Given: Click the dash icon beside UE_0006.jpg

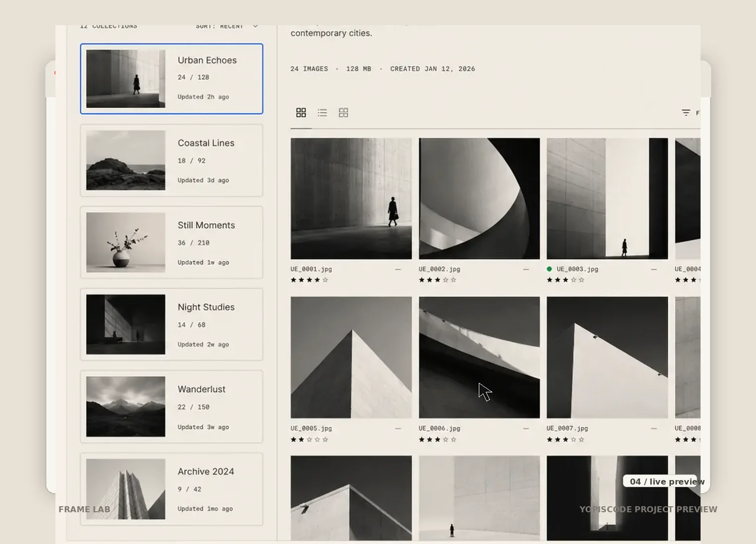Looking at the screenshot, I should (526, 429).
